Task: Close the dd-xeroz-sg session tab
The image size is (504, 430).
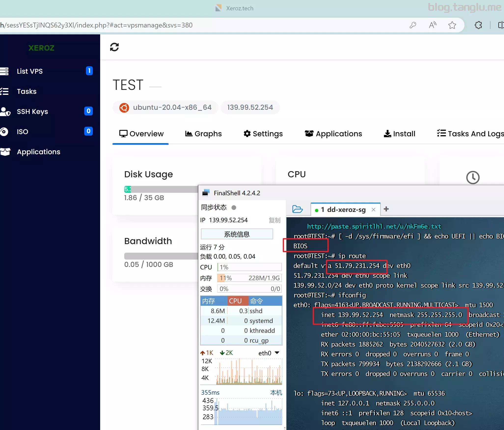Action: (x=373, y=209)
